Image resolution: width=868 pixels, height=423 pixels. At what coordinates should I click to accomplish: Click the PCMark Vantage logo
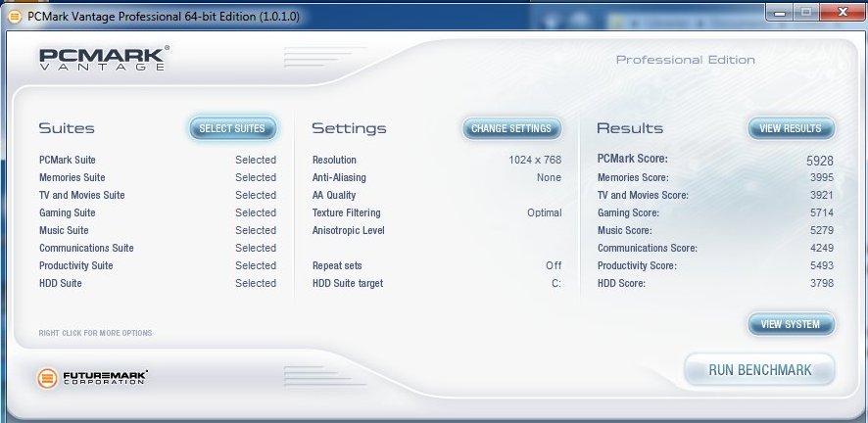104,58
